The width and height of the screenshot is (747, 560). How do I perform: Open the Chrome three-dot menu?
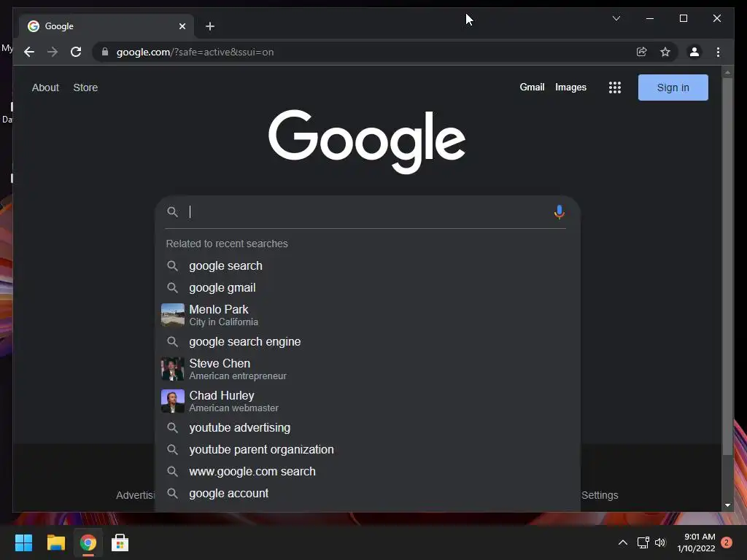718,52
